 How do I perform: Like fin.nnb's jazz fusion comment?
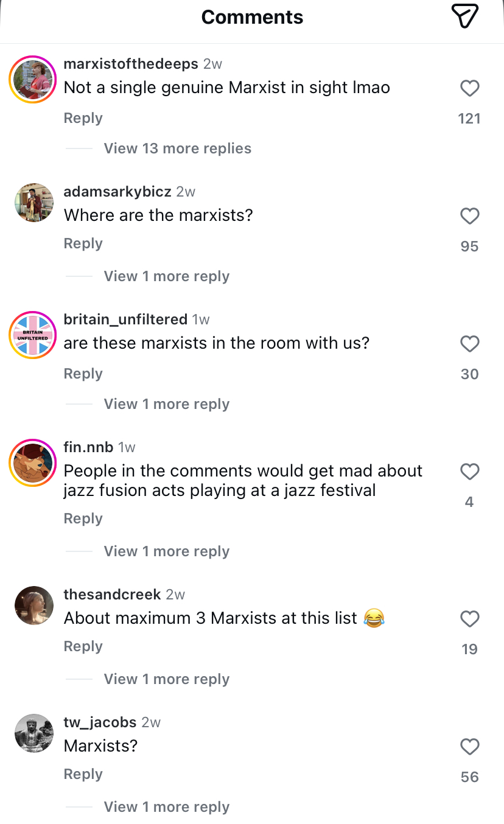coord(469,472)
